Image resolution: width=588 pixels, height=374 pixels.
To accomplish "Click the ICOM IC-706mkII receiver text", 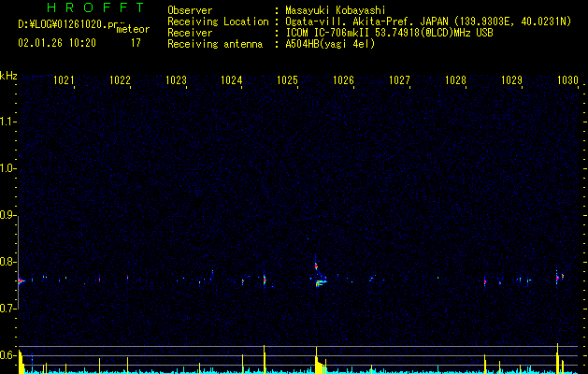I will pyautogui.click(x=389, y=33).
